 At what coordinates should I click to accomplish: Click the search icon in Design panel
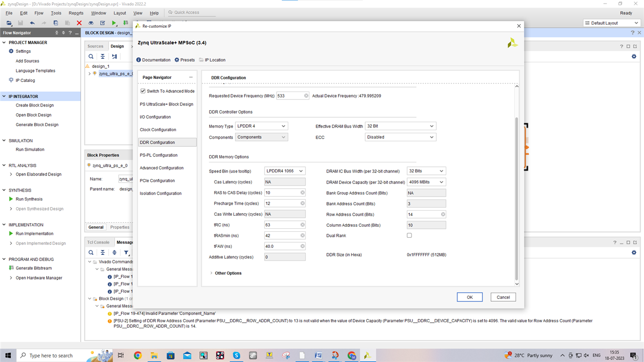91,56
